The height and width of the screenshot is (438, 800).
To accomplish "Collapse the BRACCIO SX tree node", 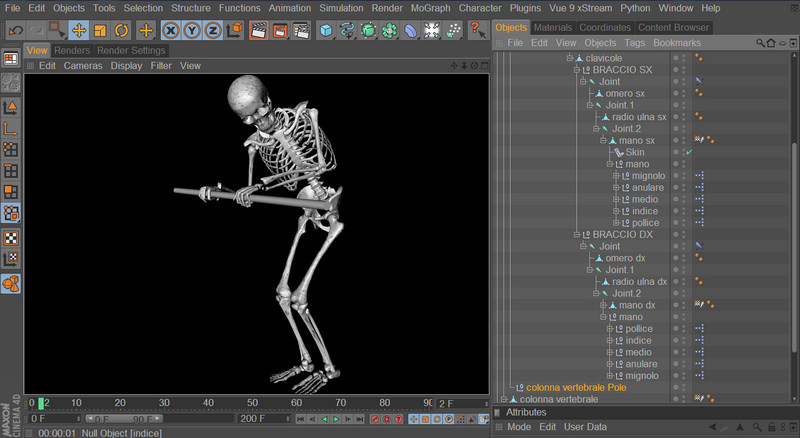I will click(578, 70).
